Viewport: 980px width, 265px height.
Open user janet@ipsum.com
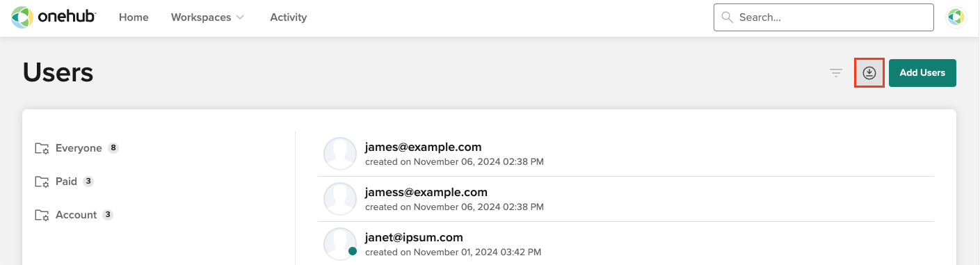click(414, 237)
